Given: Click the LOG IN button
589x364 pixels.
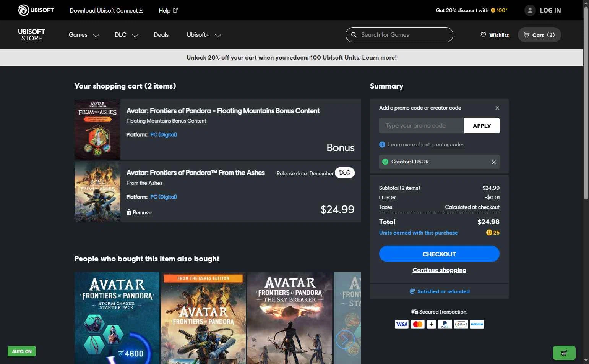Looking at the screenshot, I should click(550, 10).
